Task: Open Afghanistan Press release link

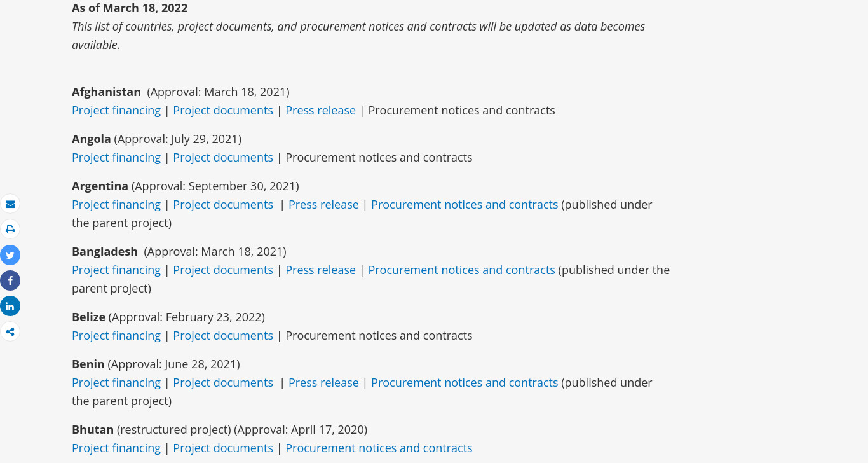Action: (320, 110)
